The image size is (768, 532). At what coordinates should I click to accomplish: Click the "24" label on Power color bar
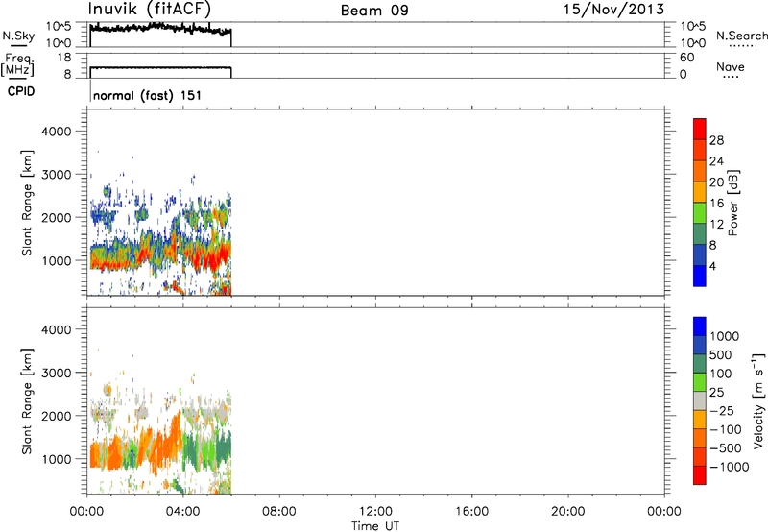coord(716,161)
